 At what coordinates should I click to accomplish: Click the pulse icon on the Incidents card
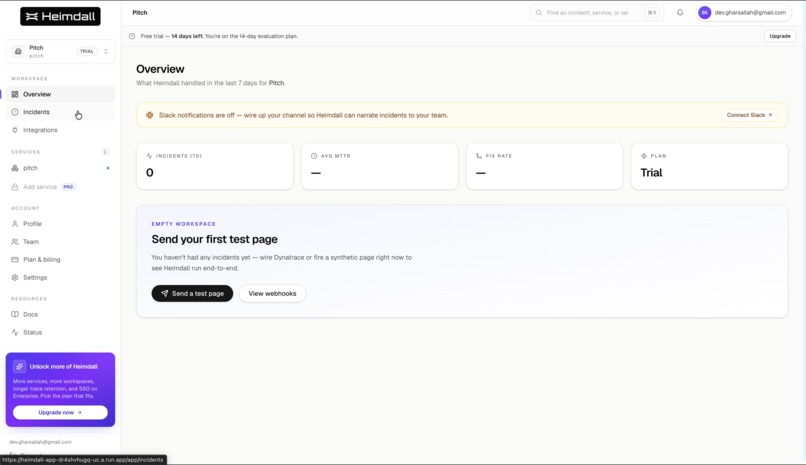[x=149, y=156]
